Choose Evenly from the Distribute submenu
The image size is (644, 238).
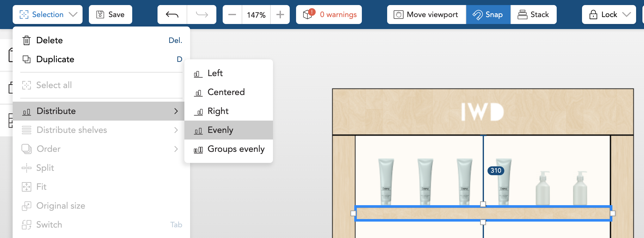click(x=220, y=130)
